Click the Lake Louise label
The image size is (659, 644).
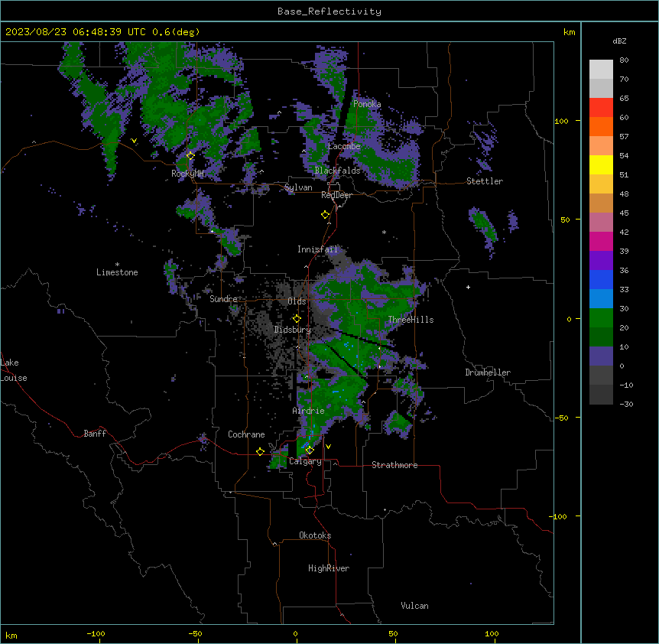click(x=14, y=370)
